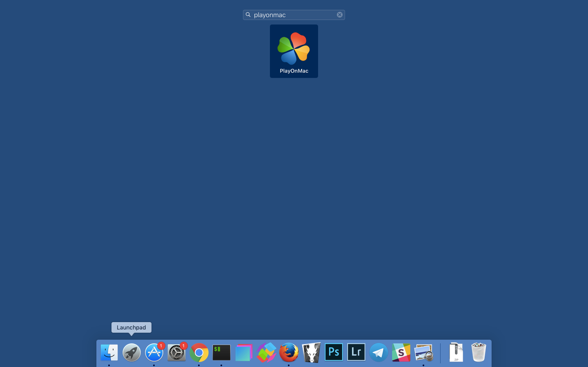Open Finder from the Dock

[109, 352]
